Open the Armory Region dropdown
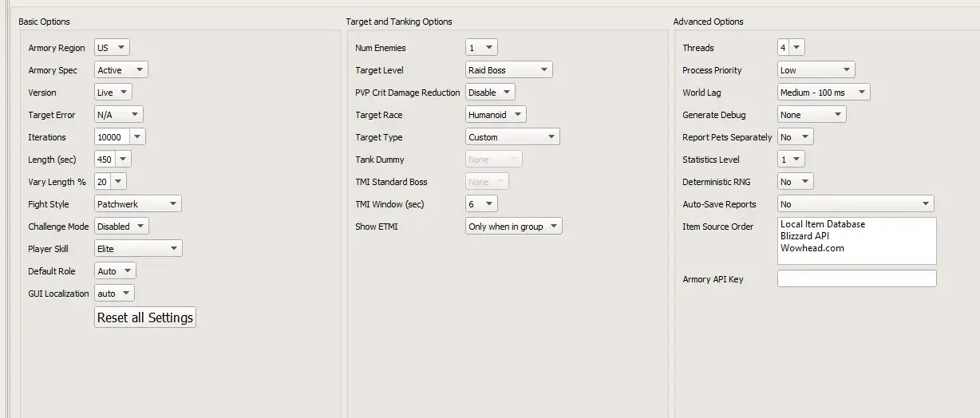The width and height of the screenshot is (980, 418). [112, 48]
